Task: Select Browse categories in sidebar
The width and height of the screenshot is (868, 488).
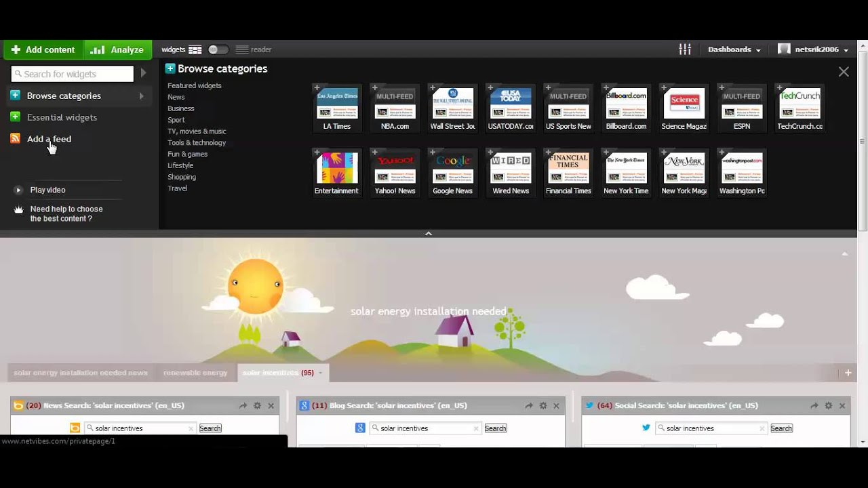Action: (x=64, y=96)
